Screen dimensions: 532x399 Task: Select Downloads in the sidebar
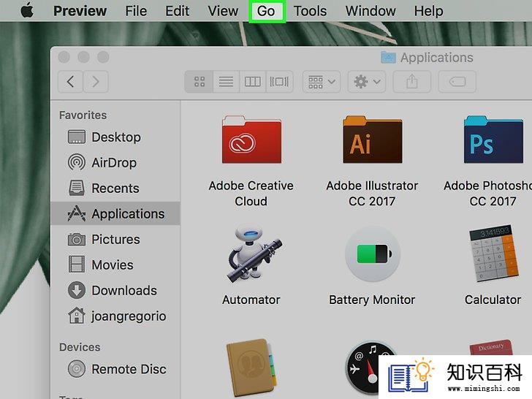[115, 290]
